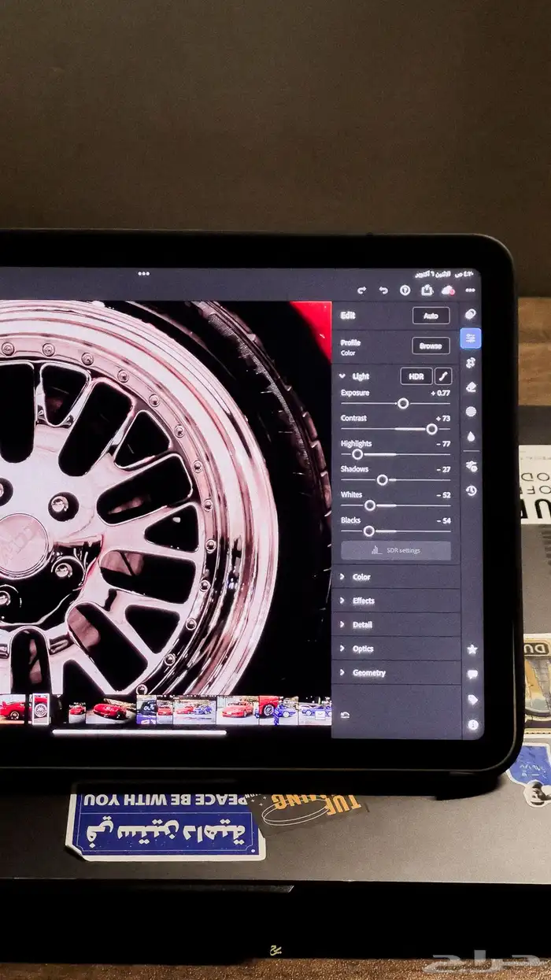Click the Contrast slider handle
Screen dimensions: 551x980
click(x=431, y=429)
